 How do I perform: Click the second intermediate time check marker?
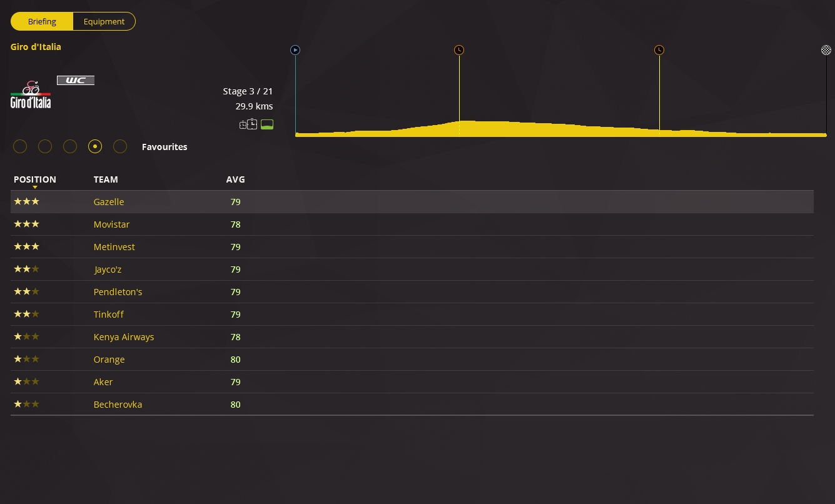tap(659, 50)
